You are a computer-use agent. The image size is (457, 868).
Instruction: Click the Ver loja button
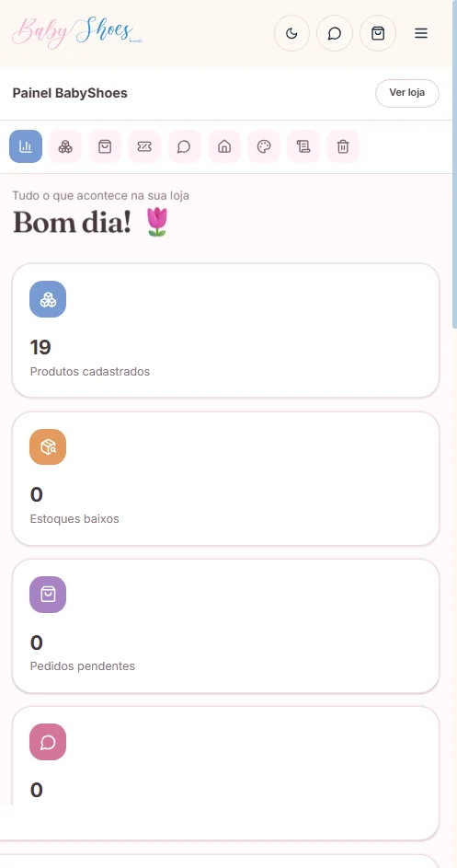[407, 93]
